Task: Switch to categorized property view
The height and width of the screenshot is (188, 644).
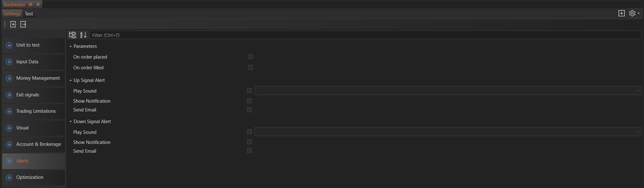Action: (x=72, y=35)
